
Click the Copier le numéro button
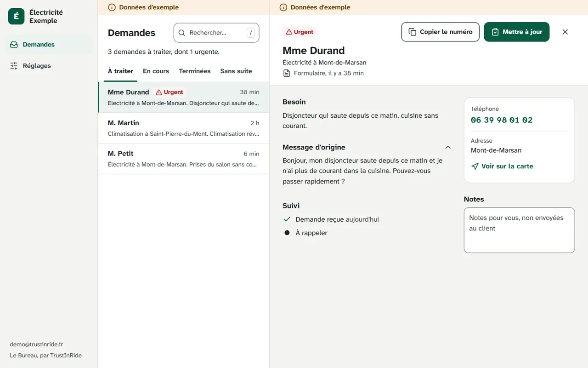[440, 32]
